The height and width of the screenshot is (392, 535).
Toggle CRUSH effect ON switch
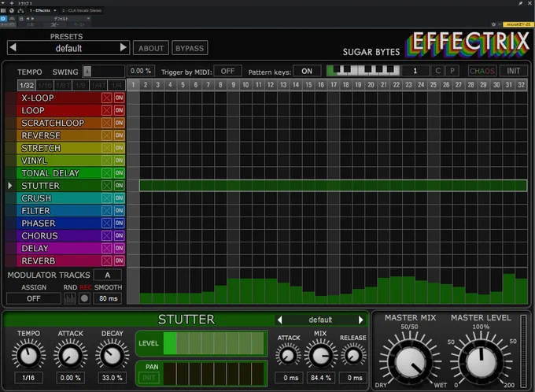tap(119, 198)
